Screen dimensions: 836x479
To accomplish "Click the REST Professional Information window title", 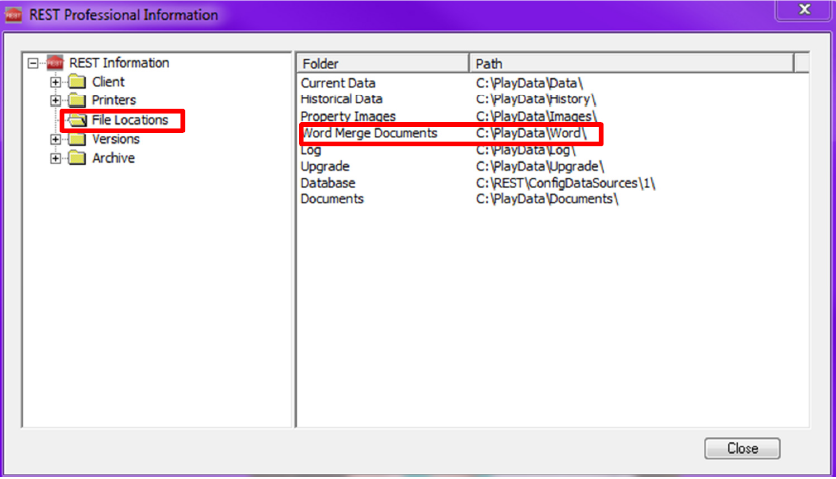I will 123,15.
